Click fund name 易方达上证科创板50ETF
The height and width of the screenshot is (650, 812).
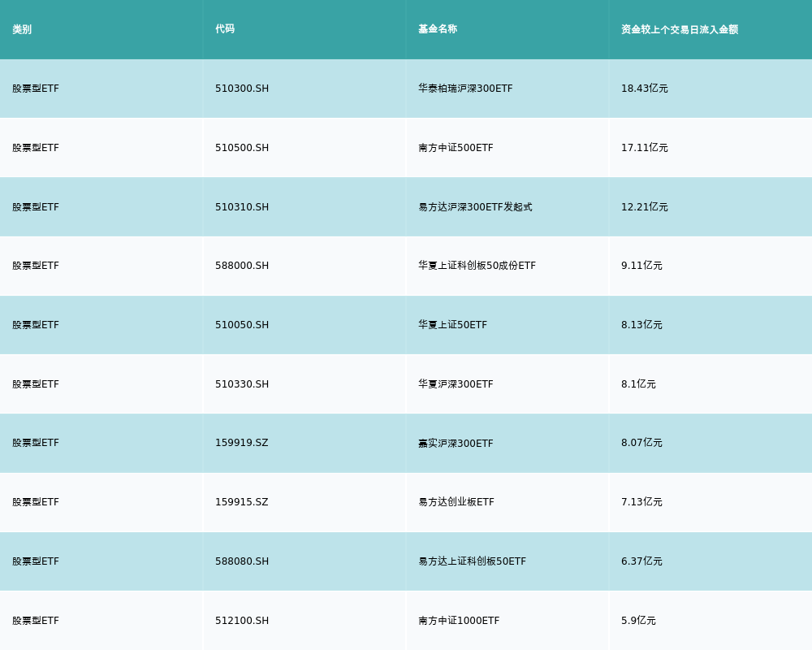coord(472,561)
